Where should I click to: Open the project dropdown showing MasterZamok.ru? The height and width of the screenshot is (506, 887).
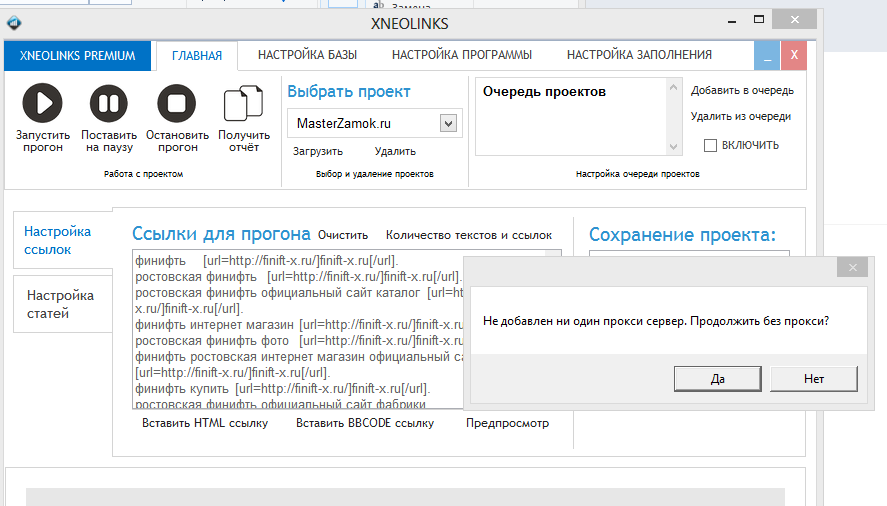(x=448, y=123)
